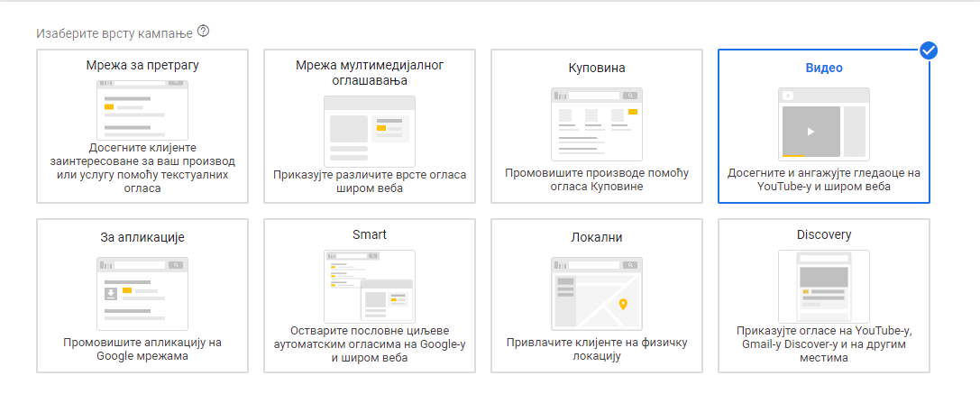Click description 'Остварите пословне циљеве аутоматским огласима'
The height and width of the screenshot is (394, 980).
[370, 344]
